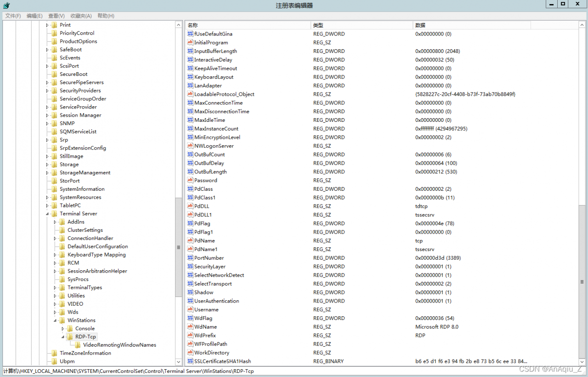Select the WFProfilePath value name

pos(210,344)
